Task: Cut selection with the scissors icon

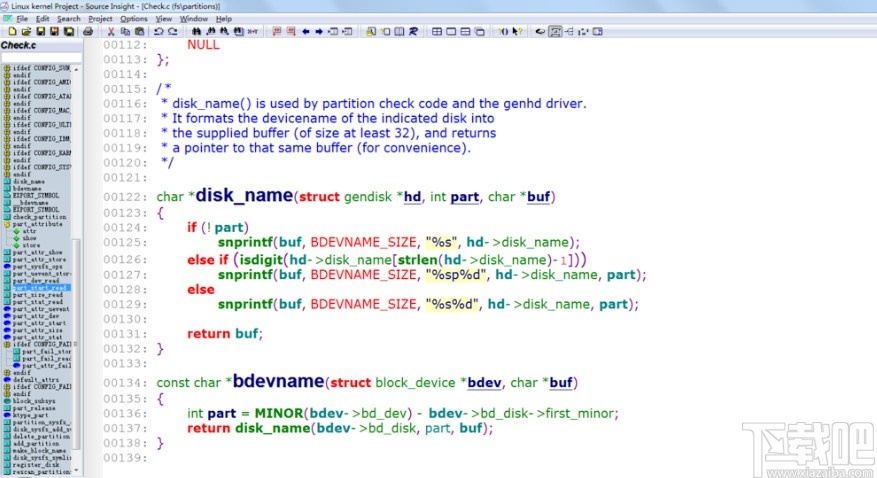Action: (x=111, y=32)
